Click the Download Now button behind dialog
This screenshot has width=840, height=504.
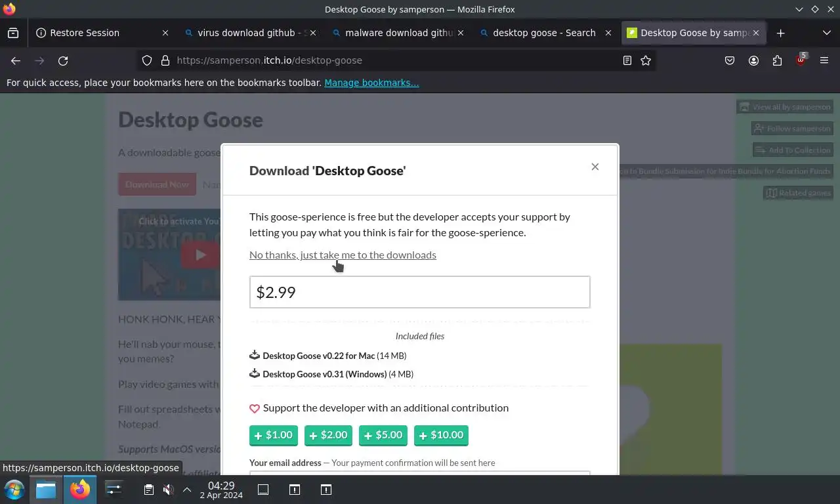(x=157, y=184)
